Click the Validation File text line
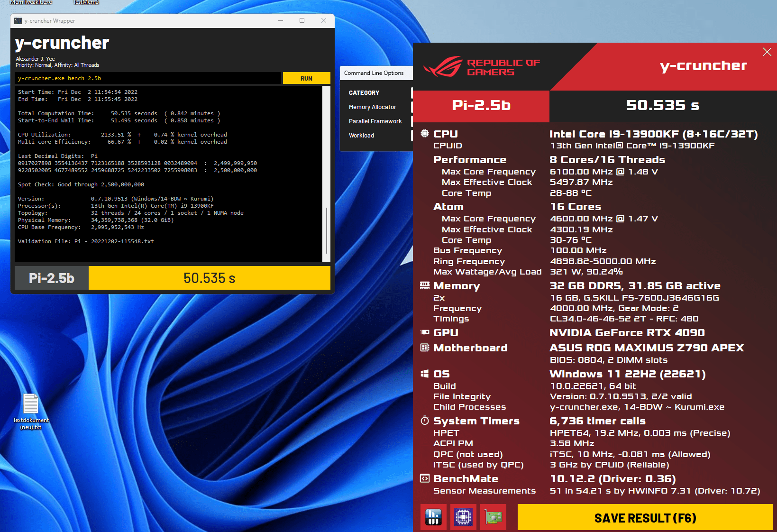This screenshot has height=532, width=777. coord(86,241)
